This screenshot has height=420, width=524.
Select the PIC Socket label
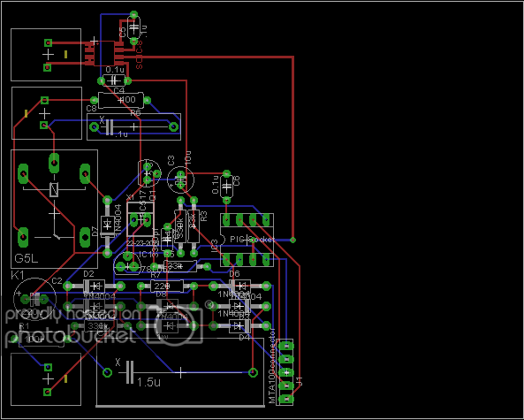click(x=253, y=240)
